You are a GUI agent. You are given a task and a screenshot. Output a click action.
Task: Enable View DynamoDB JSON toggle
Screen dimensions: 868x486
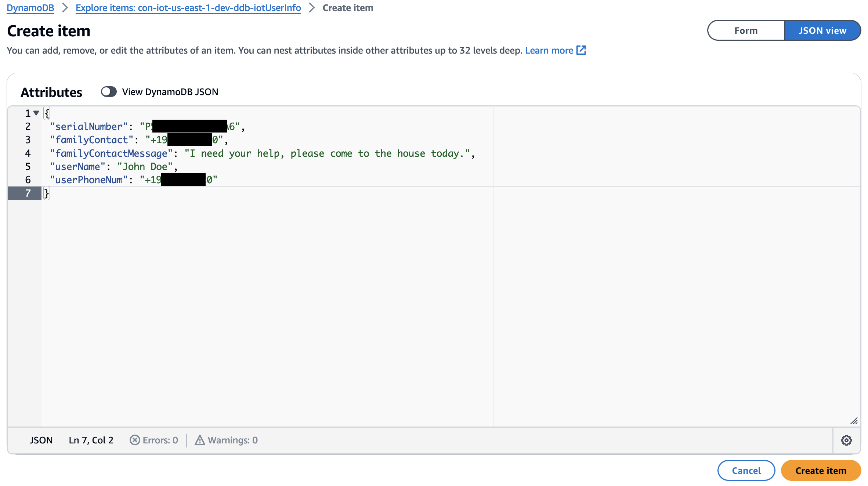(109, 92)
